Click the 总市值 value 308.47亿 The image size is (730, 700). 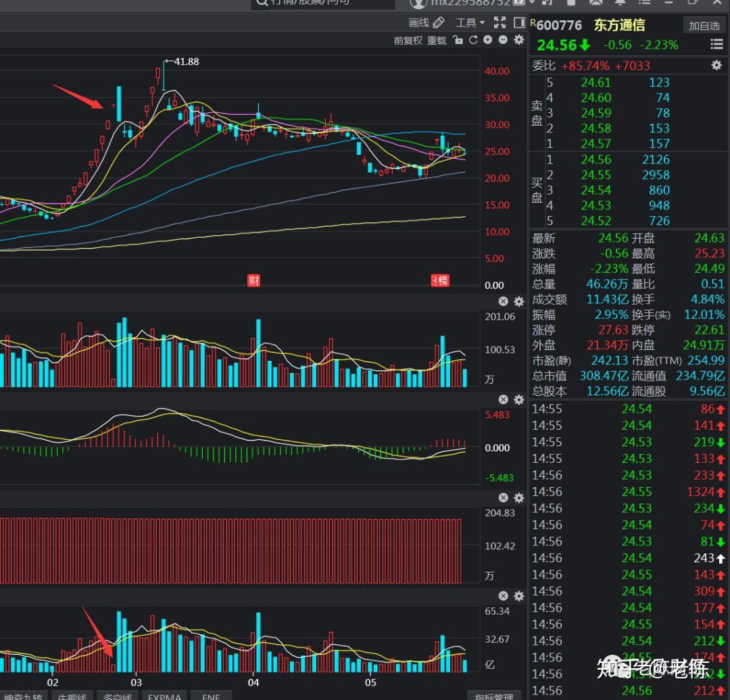coord(604,376)
